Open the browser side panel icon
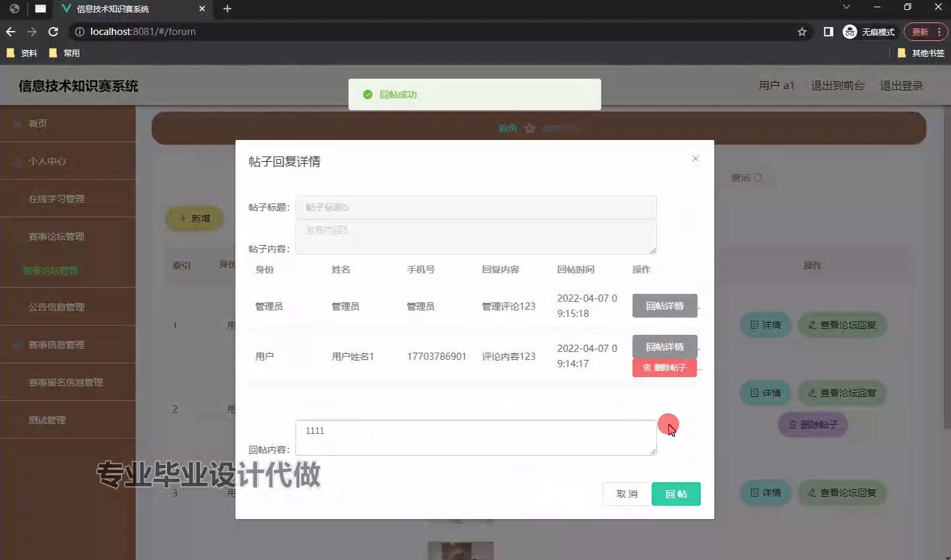 [x=828, y=32]
